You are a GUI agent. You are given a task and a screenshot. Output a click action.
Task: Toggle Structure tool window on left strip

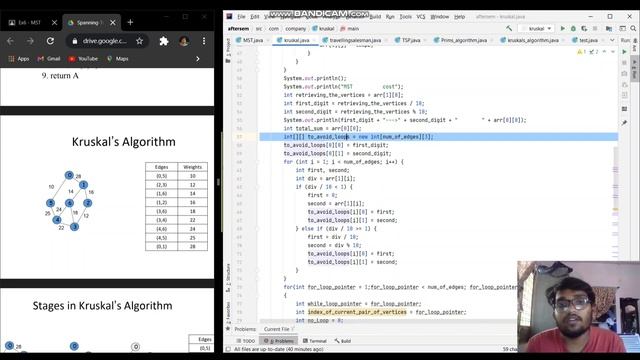point(228,278)
